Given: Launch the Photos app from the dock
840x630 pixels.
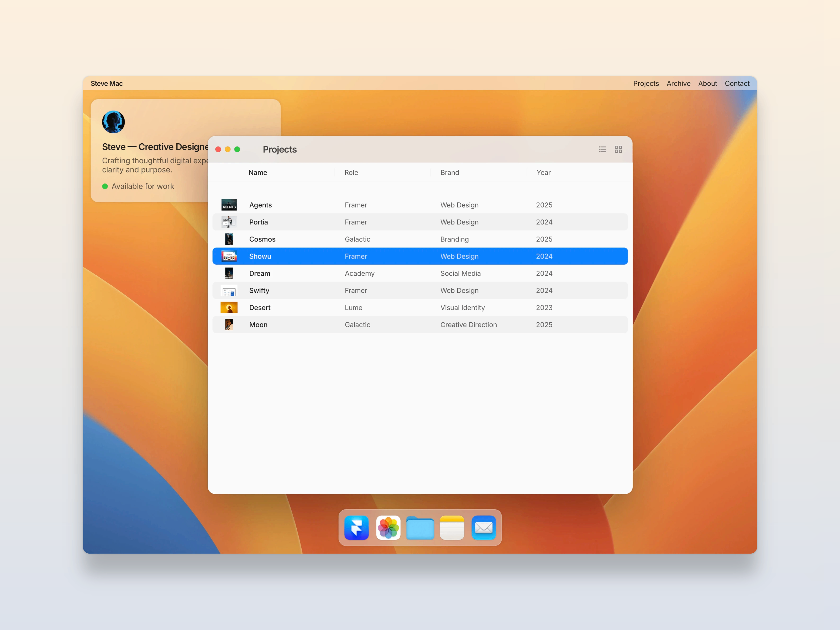Looking at the screenshot, I should (x=388, y=527).
